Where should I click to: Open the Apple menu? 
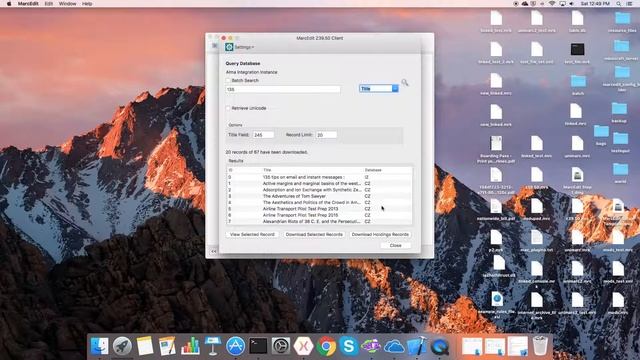(9, 4)
